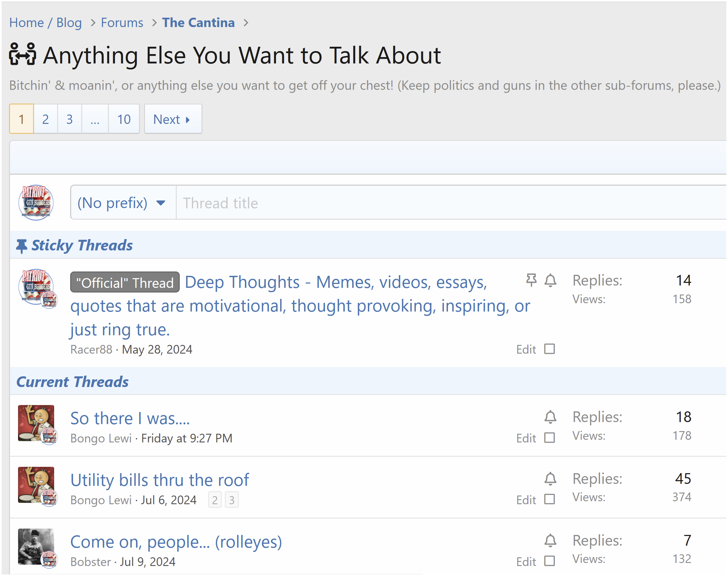Open The Cantina breadcrumb link

point(198,23)
